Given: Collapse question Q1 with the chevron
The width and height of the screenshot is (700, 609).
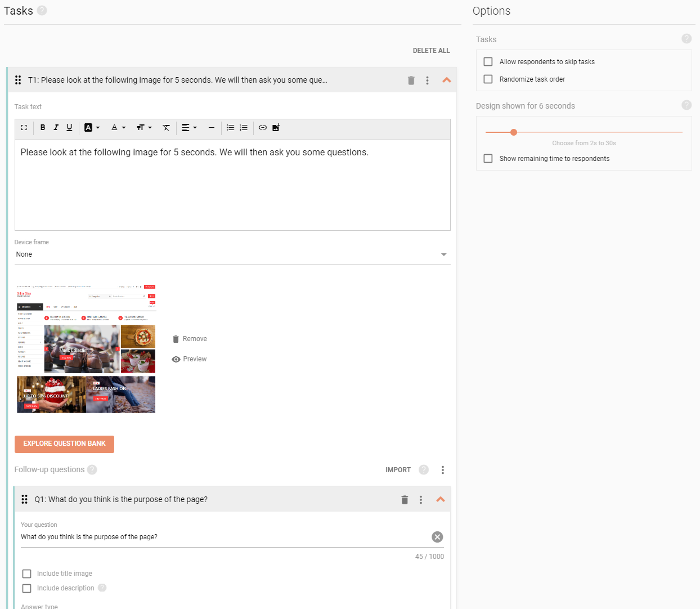Looking at the screenshot, I should [441, 500].
